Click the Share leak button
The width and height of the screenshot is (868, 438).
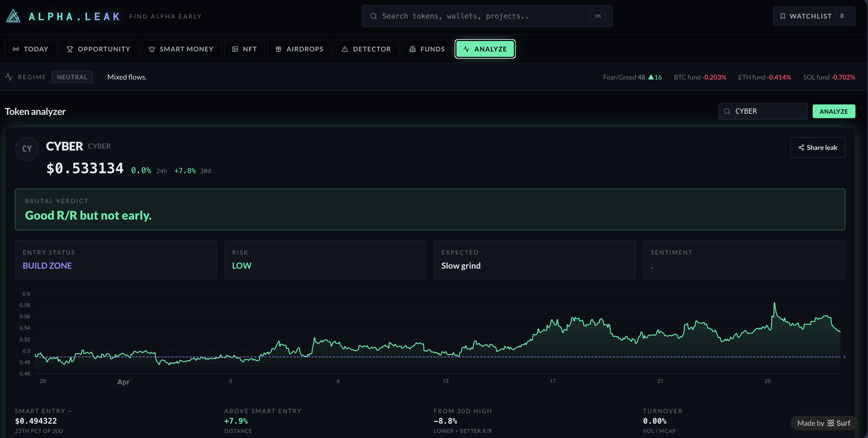click(817, 147)
